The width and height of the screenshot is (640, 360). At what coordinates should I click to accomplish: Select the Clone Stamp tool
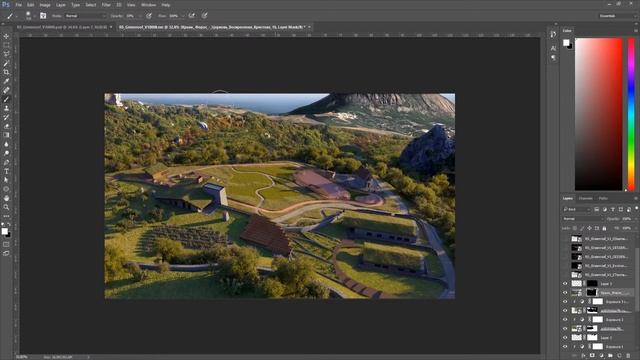point(6,108)
